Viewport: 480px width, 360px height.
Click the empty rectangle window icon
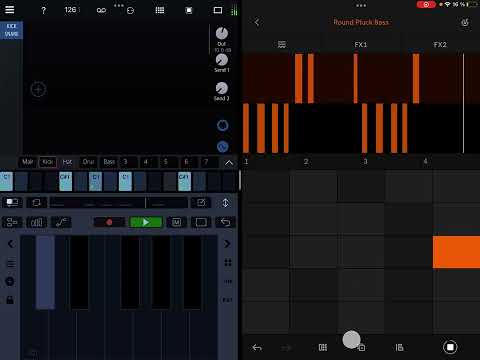tap(218, 10)
